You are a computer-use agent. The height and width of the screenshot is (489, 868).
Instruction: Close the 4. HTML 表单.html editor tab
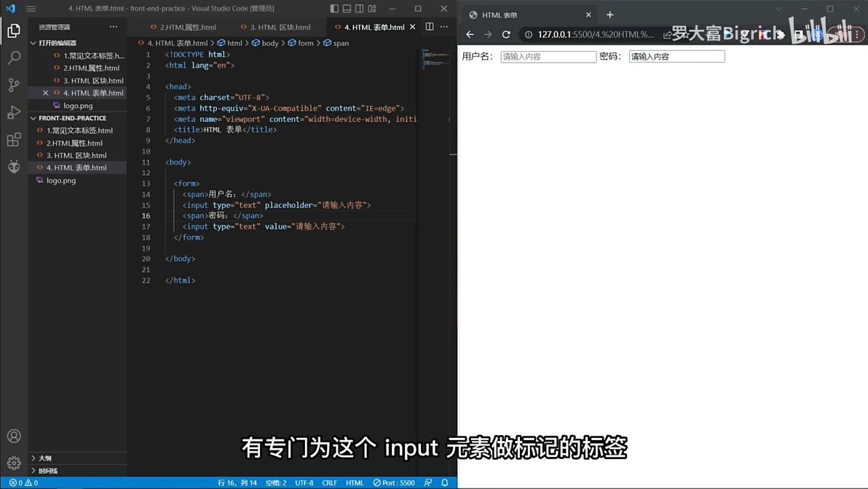coord(412,27)
